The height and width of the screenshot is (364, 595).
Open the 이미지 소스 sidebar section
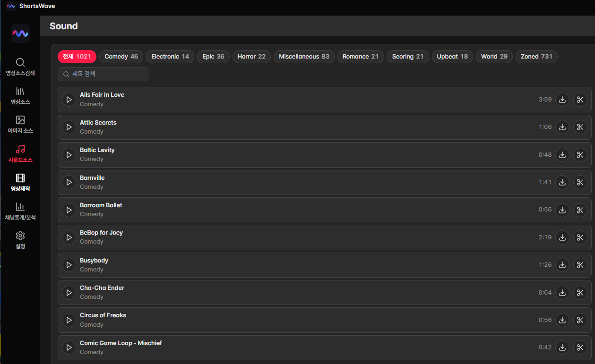tap(20, 125)
